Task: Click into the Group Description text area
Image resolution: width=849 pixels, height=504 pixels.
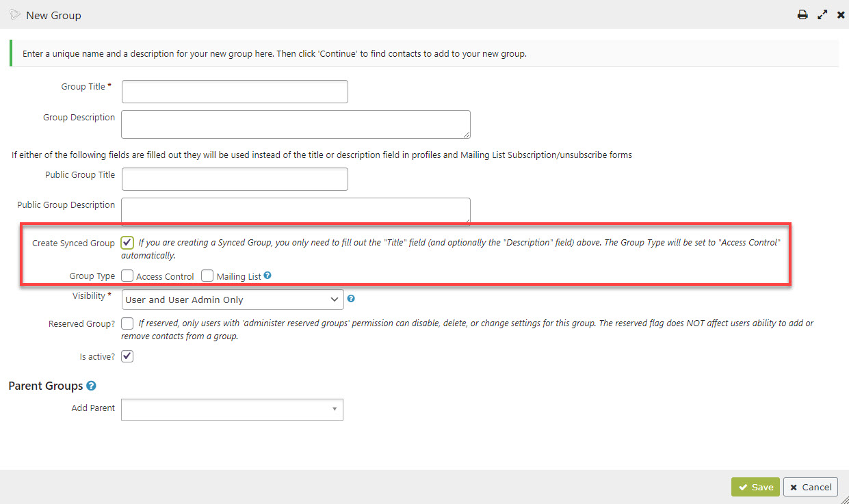Action: tap(296, 124)
